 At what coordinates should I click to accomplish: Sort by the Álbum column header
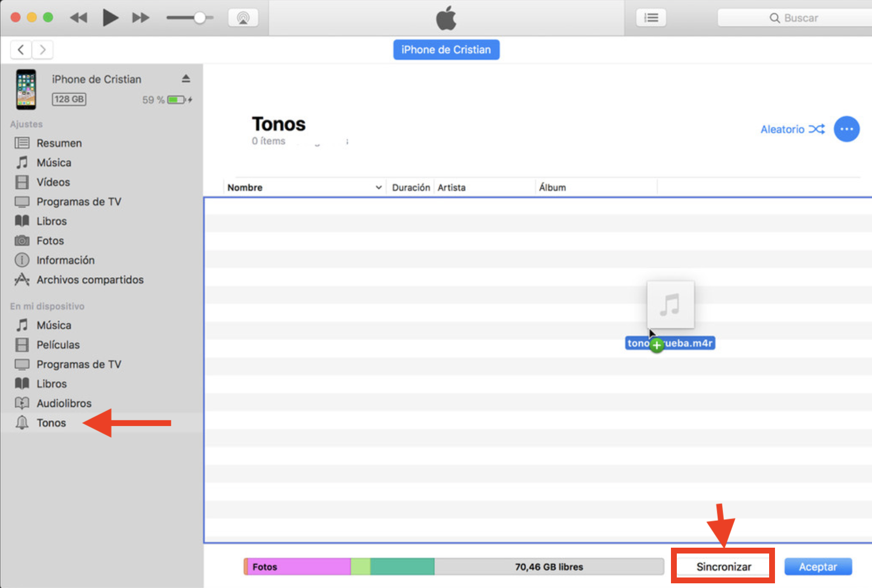[596, 188]
